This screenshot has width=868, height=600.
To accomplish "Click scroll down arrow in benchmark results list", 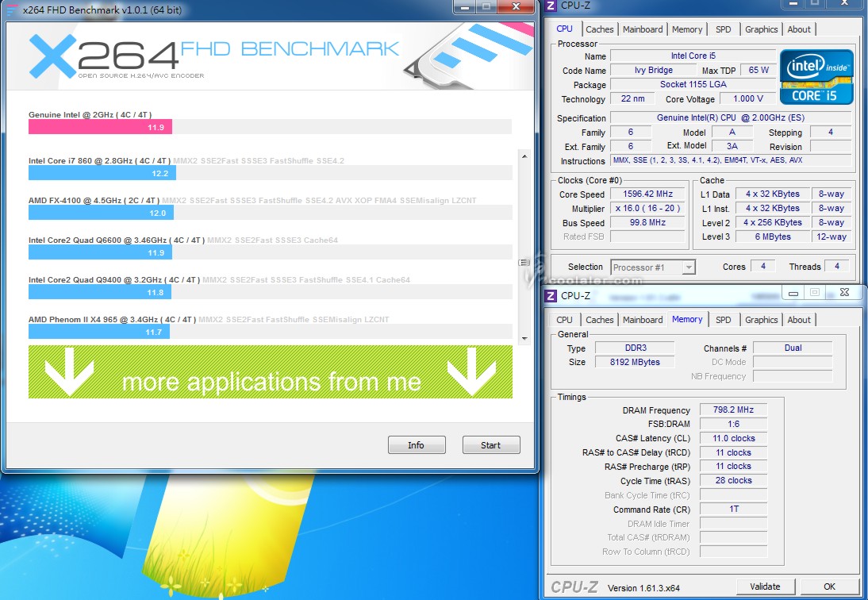I will point(524,338).
